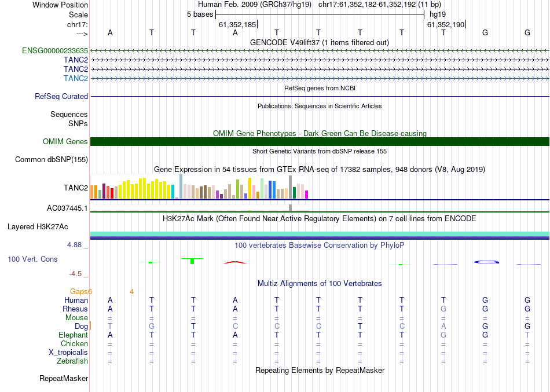Select the SNPs publications track label
The height and width of the screenshot is (392, 550).
coord(78,123)
